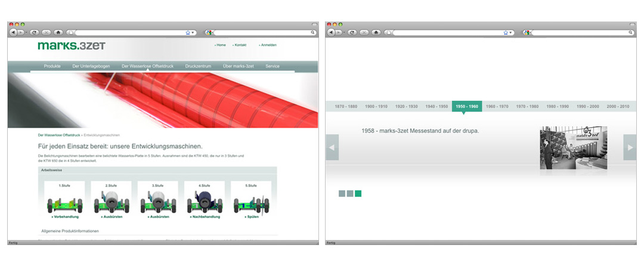Open the Produkte navigation menu
Screen dimensions: 644x279
coord(52,66)
